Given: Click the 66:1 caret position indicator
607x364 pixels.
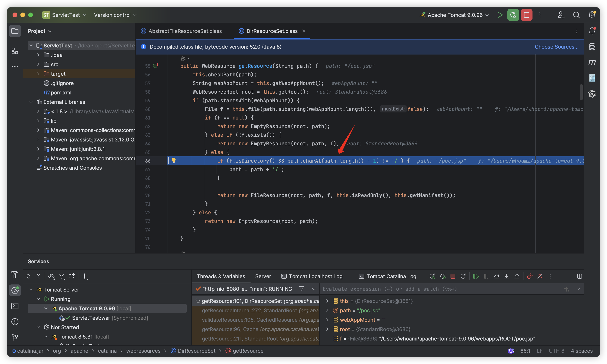Looking at the screenshot, I should (x=525, y=351).
